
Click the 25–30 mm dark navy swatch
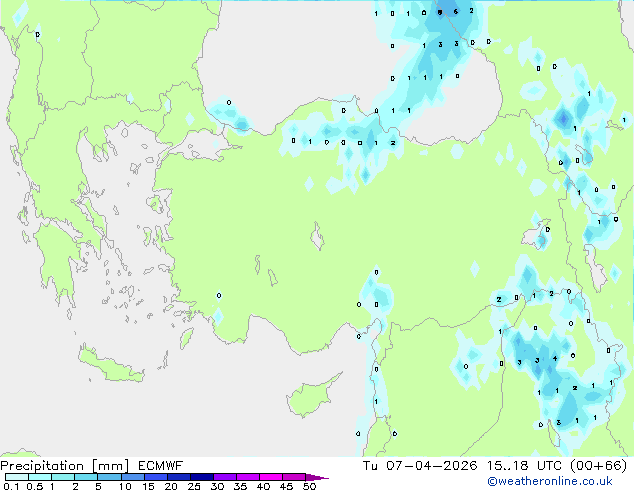(x=202, y=477)
